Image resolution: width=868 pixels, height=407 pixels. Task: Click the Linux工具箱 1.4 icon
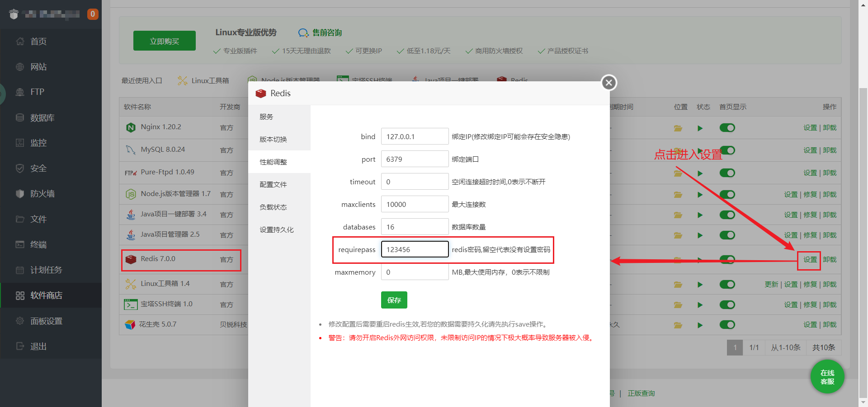click(131, 284)
